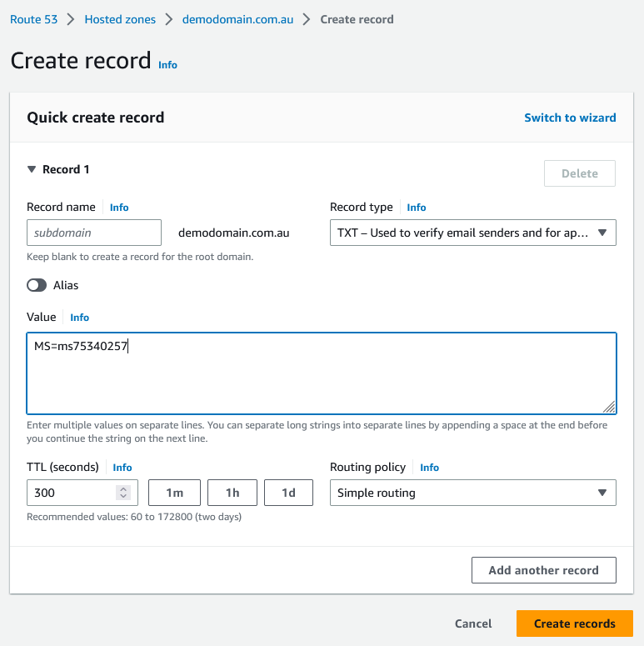
Task: Click the Create records button
Action: tap(574, 623)
